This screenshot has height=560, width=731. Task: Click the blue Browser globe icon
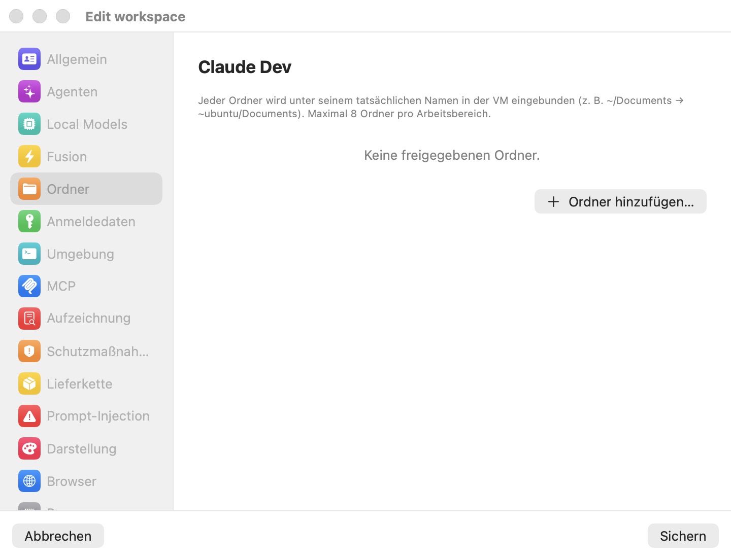coord(29,481)
